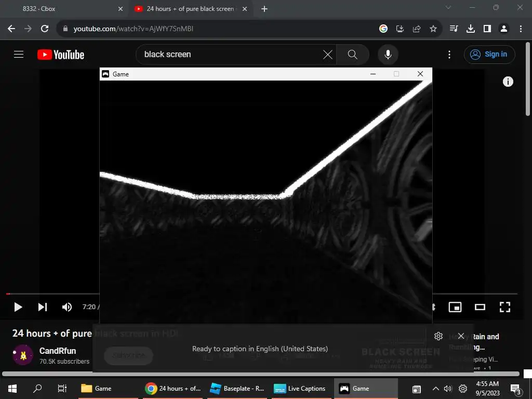532x399 pixels.
Task: Expand the hidden system tray icons
Action: tap(436, 389)
